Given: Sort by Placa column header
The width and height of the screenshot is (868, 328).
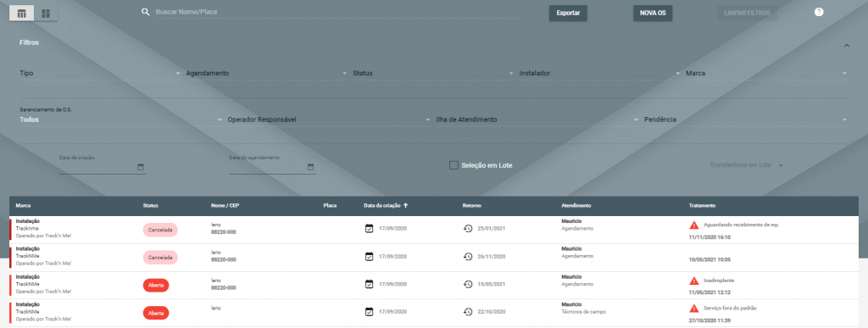Looking at the screenshot, I should pos(330,205).
